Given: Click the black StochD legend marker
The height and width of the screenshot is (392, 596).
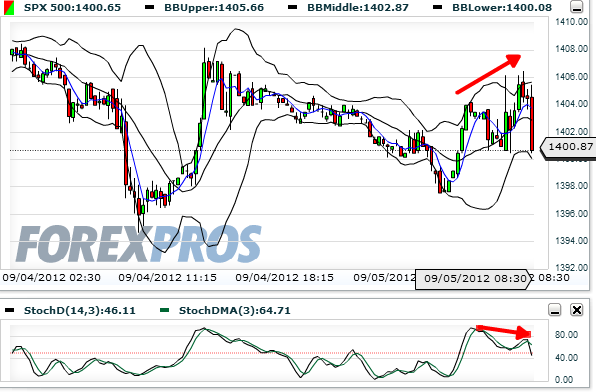Looking at the screenshot, I should [x=10, y=311].
